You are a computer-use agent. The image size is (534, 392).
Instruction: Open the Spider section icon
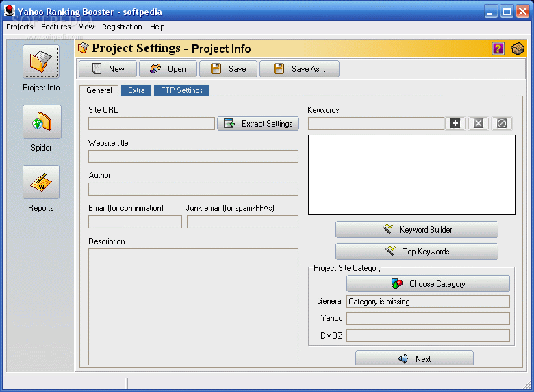(x=42, y=122)
